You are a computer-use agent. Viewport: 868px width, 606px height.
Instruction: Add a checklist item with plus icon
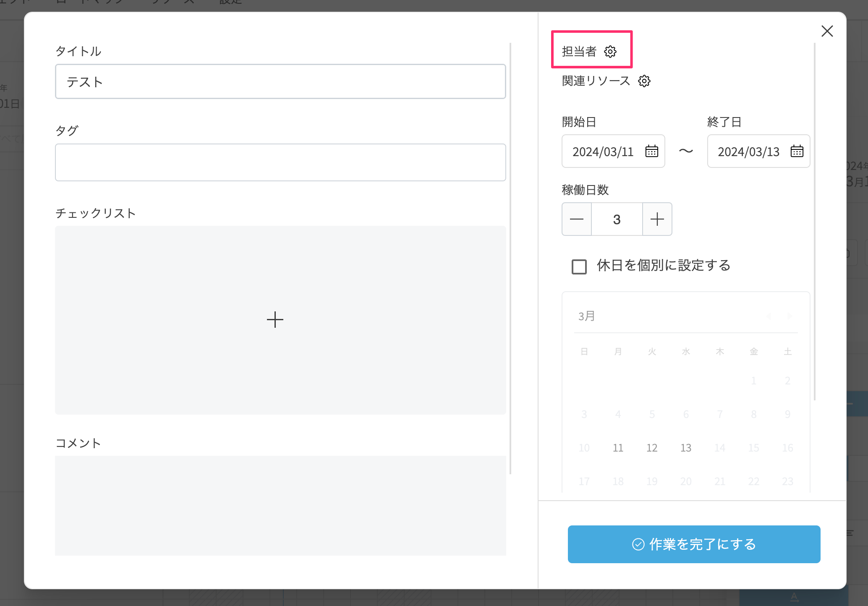pyautogui.click(x=275, y=320)
